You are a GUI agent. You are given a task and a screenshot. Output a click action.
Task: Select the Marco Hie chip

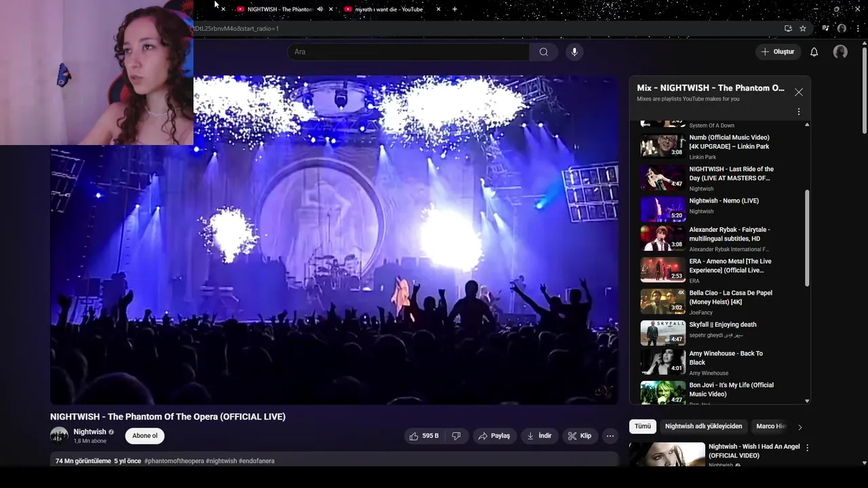[770, 426]
